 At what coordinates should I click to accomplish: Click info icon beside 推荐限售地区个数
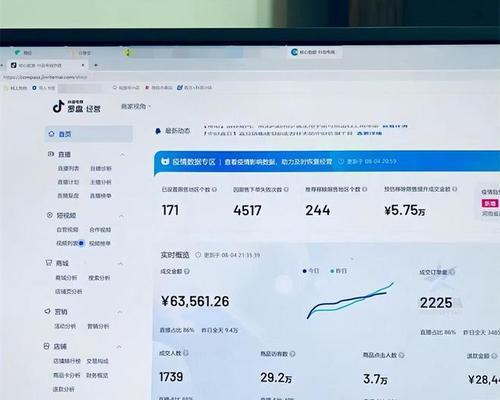tap(365, 189)
